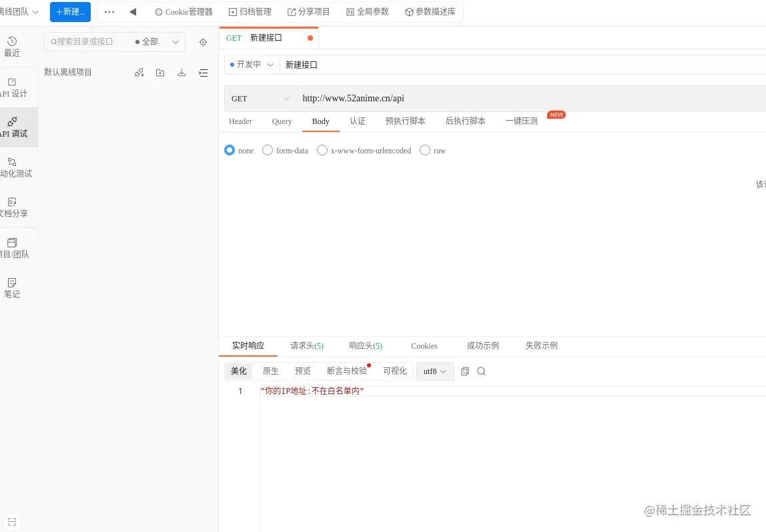
Task: Switch to the Header tab
Action: coord(240,121)
